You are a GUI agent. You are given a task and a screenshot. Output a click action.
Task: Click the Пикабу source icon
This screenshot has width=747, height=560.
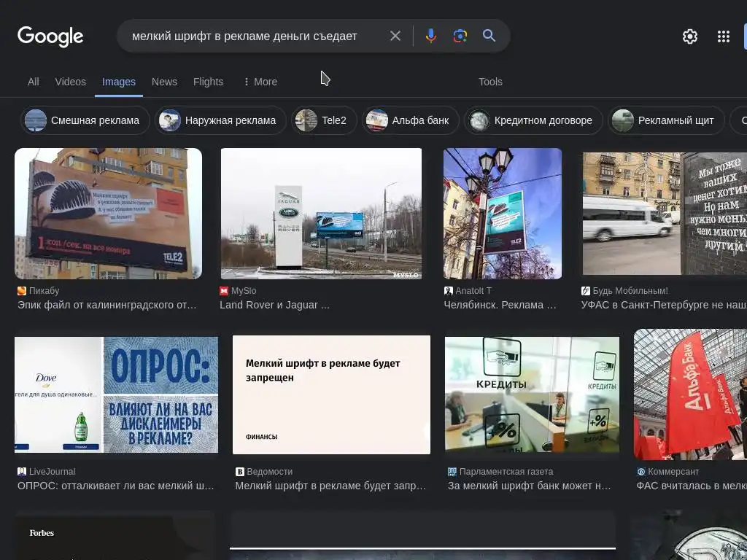(x=22, y=291)
